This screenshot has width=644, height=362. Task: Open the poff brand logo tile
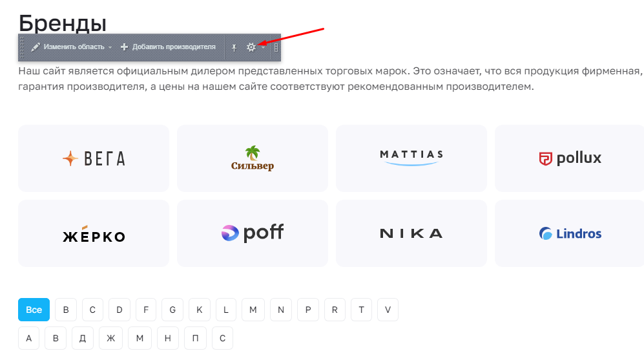[x=253, y=233]
